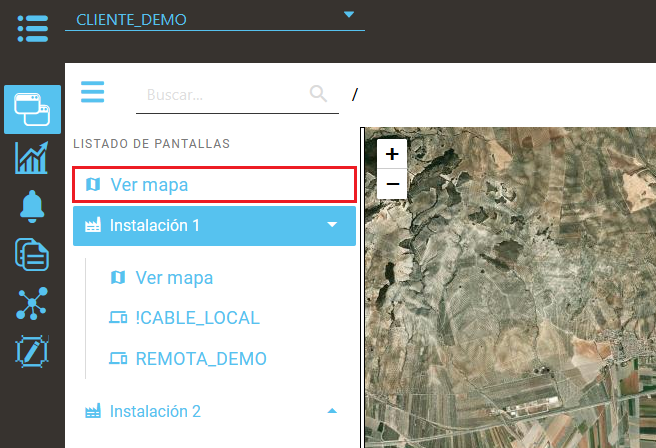This screenshot has height=448, width=656.
Task: Click the search magnifier icon
Action: (x=319, y=94)
